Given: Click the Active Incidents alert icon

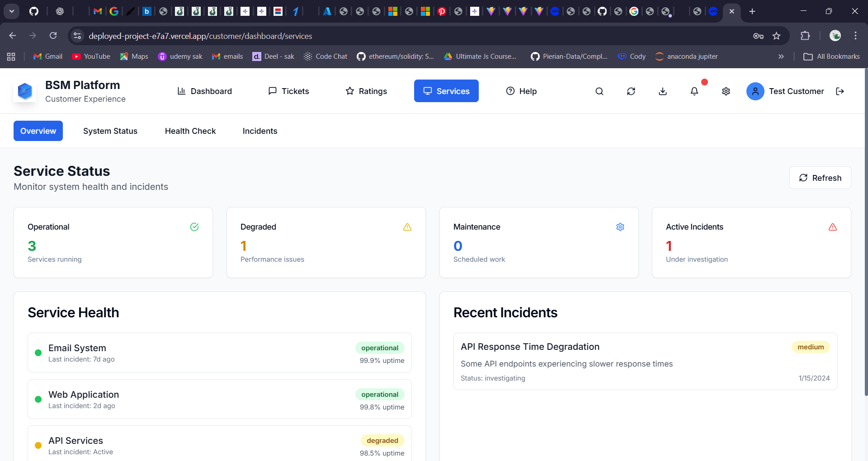Looking at the screenshot, I should [833, 227].
